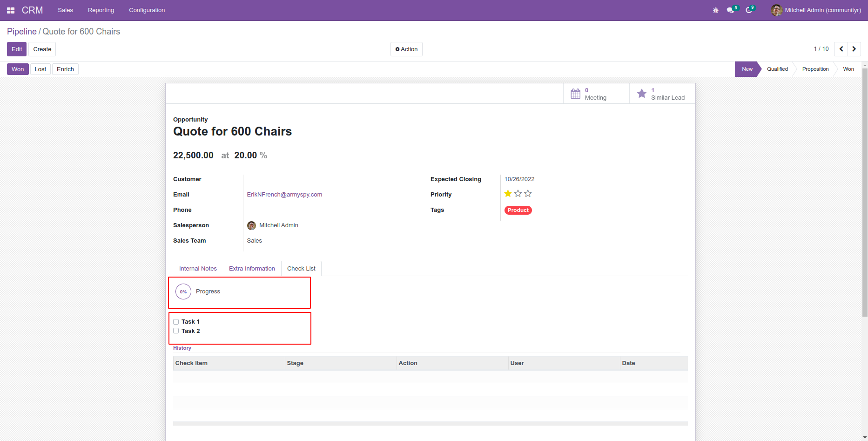This screenshot has height=441, width=868.
Task: Click the Enrich button
Action: pos(66,69)
